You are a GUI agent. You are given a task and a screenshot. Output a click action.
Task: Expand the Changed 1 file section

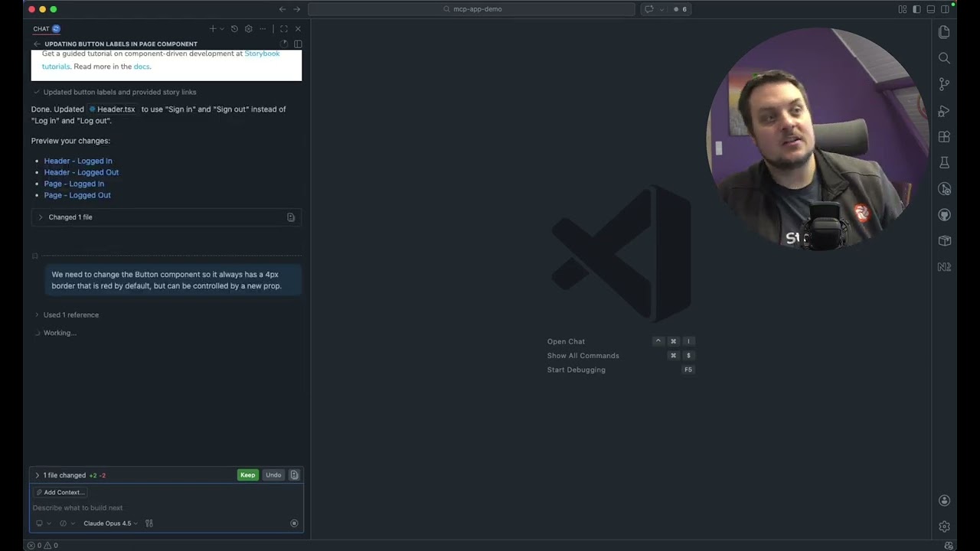click(167, 217)
